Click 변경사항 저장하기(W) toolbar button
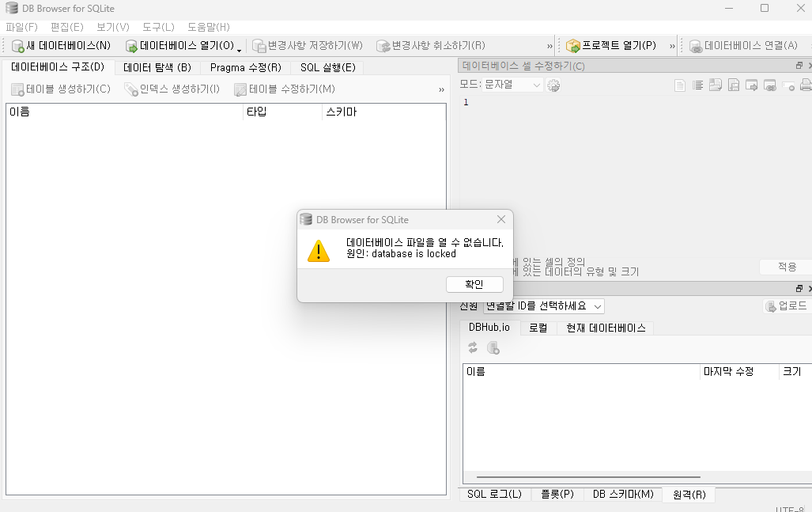Image resolution: width=812 pixels, height=512 pixels. tap(308, 46)
